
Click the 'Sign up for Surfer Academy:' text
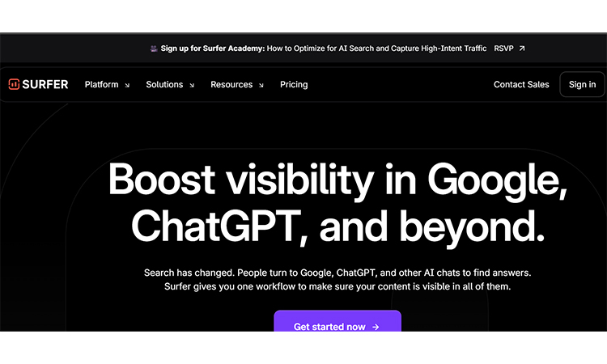click(x=213, y=49)
